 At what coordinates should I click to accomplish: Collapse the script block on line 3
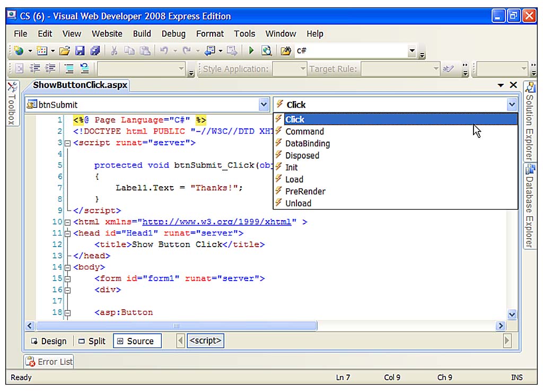click(x=68, y=143)
